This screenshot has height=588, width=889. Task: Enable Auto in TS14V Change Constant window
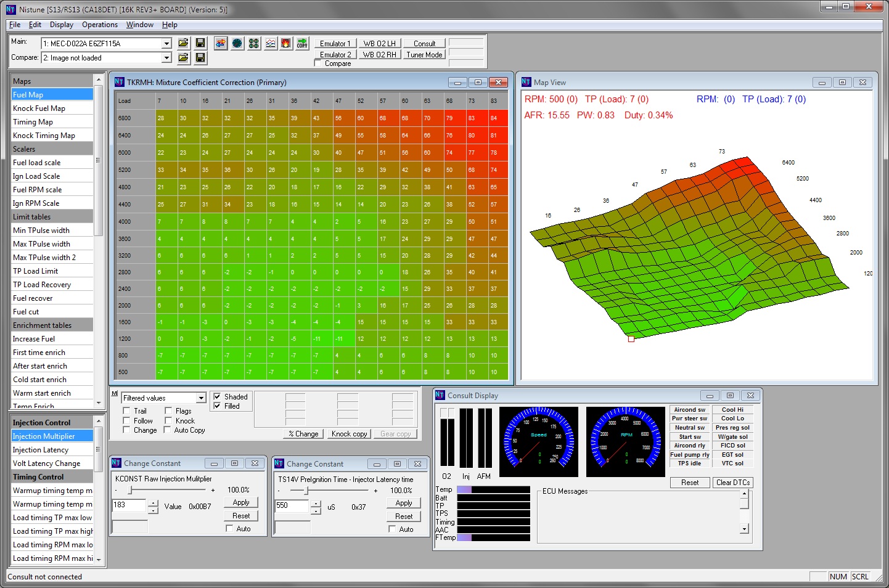click(392, 529)
